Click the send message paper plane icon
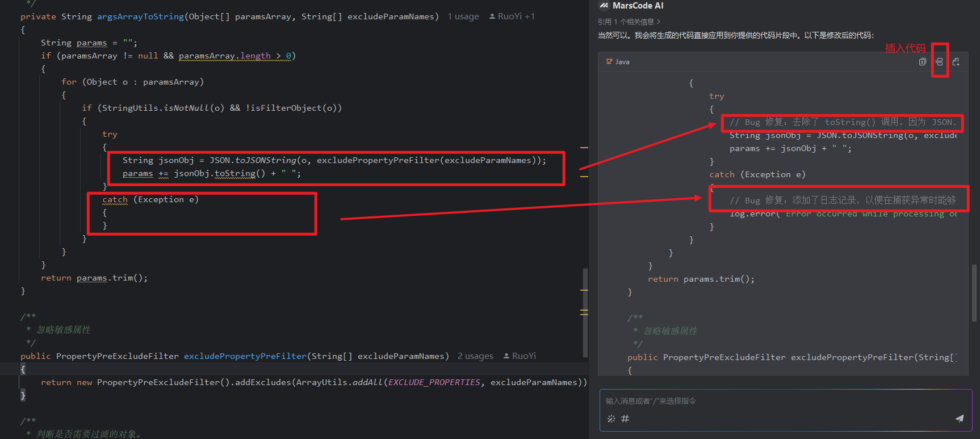 coord(960,419)
